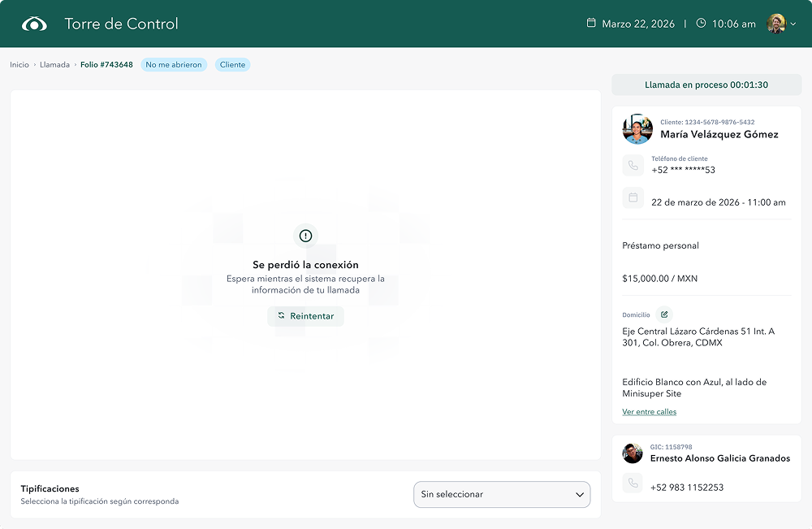Click the 'Tipificaciones' section heading
Screen dimensions: 812x529
[x=50, y=488]
